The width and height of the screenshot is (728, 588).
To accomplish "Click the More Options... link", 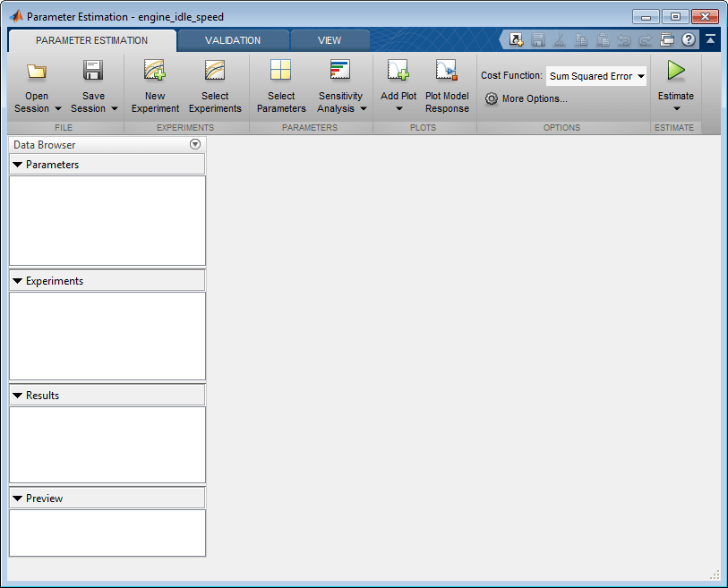I will pyautogui.click(x=535, y=98).
